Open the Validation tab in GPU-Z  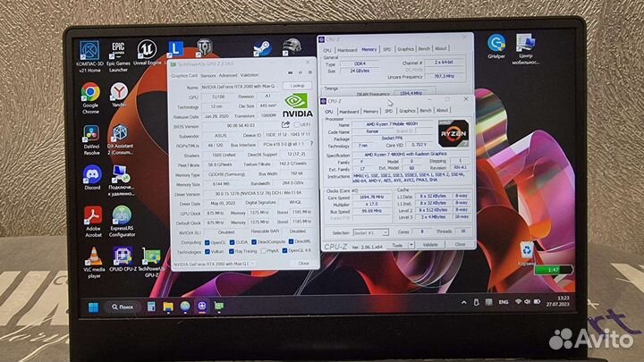(x=250, y=75)
